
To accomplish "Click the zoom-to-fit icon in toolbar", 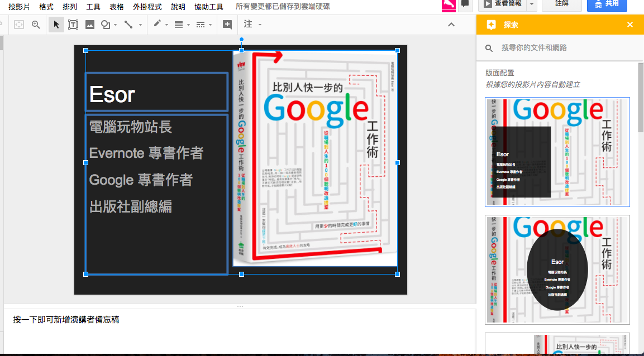I will click(x=19, y=25).
